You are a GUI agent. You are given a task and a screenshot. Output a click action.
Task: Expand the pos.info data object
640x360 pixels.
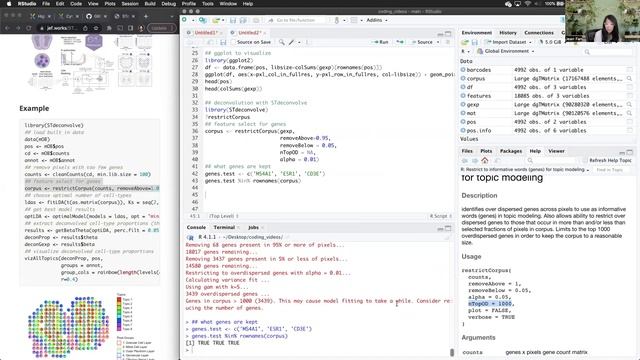pos(463,131)
